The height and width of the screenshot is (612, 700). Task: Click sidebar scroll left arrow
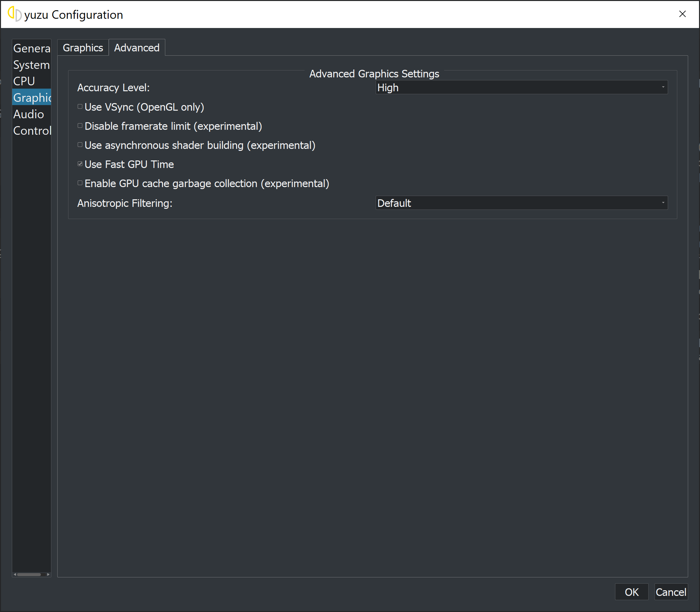click(x=15, y=575)
